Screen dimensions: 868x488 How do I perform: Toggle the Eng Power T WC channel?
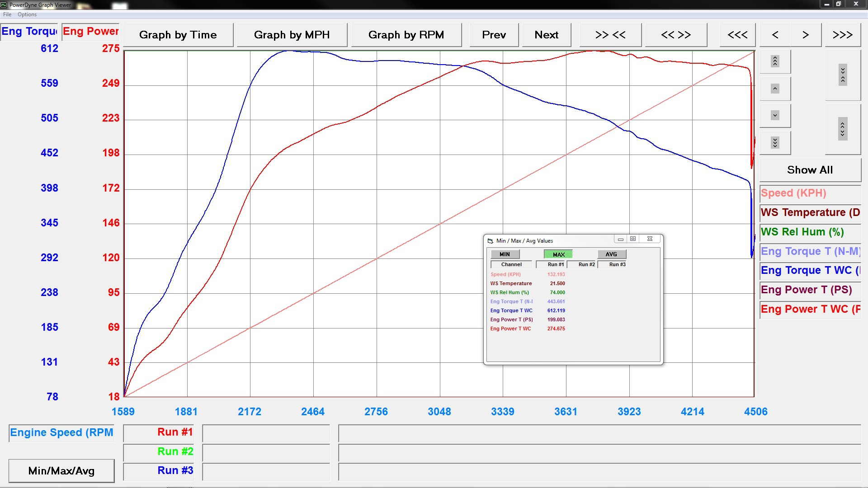coord(810,310)
